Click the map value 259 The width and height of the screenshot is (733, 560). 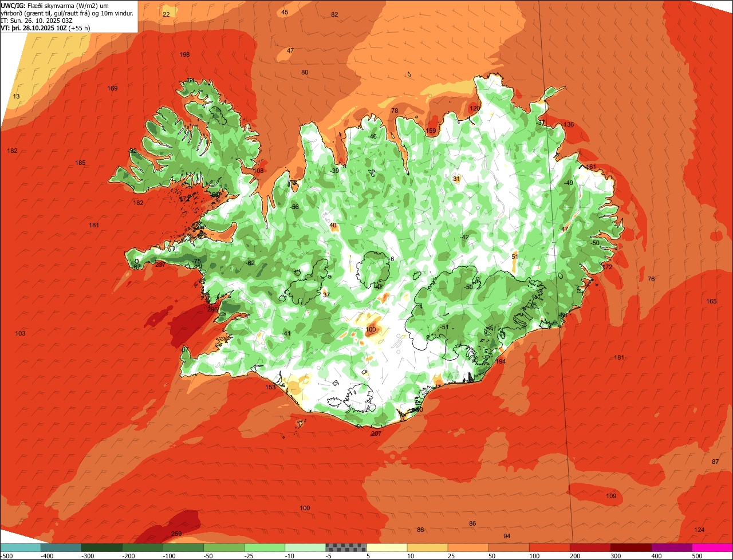pos(176,534)
